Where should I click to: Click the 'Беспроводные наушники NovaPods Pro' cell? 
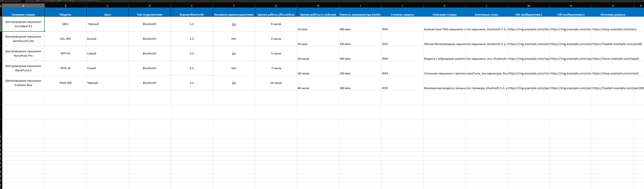(x=23, y=53)
